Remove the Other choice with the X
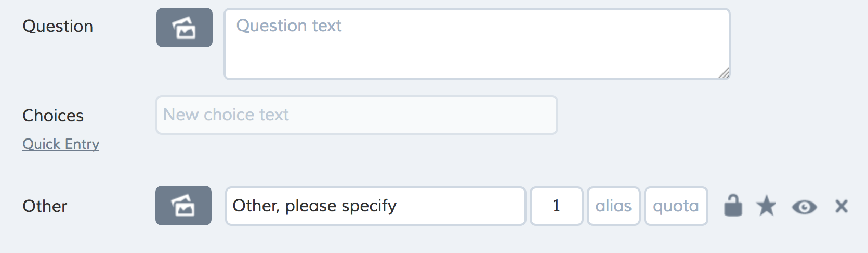This screenshot has width=868, height=253. click(x=841, y=206)
